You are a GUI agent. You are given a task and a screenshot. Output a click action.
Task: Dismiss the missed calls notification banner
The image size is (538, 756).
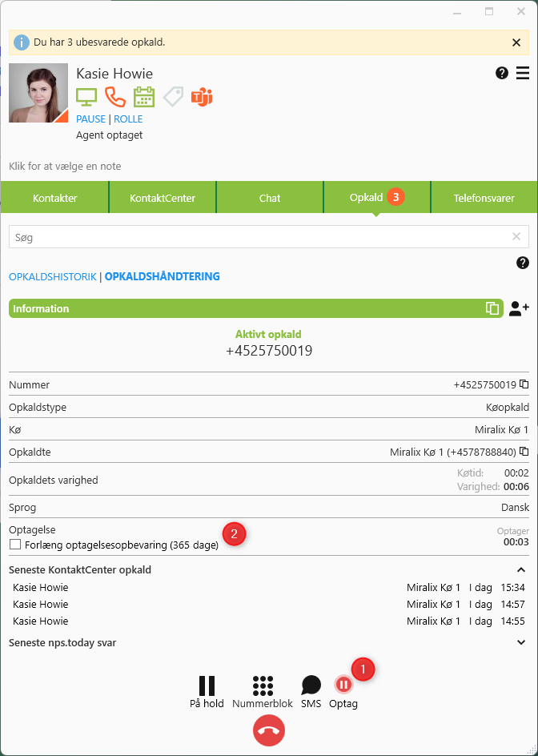point(516,42)
